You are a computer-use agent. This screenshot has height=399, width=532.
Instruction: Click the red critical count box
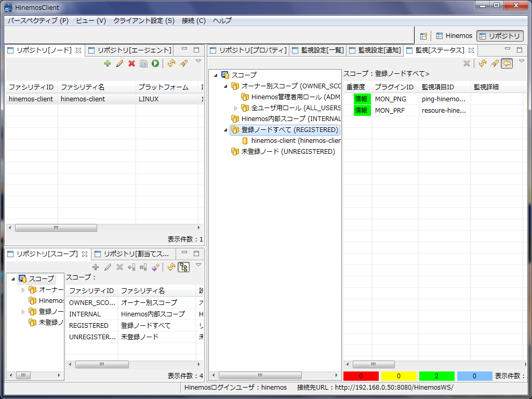pos(361,376)
